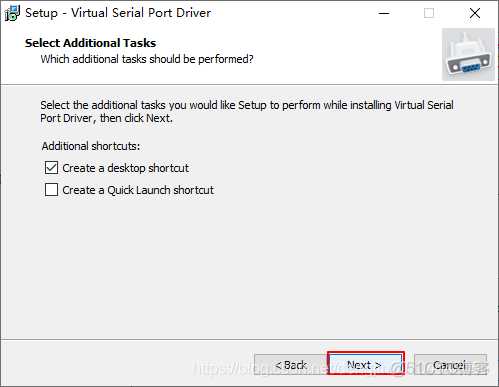Continue with the 'Next >' button
The image size is (499, 387).
[366, 364]
